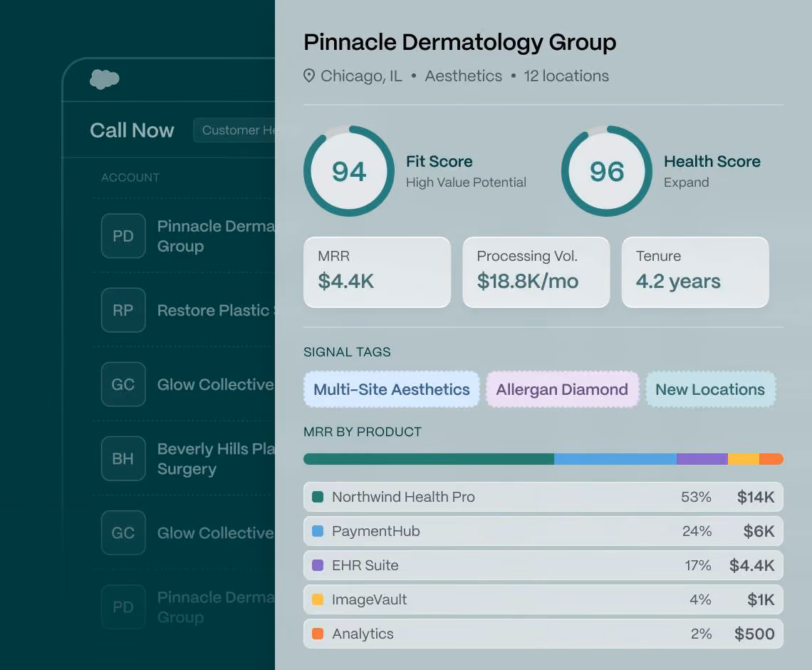The width and height of the screenshot is (812, 670).
Task: Select the PaymentHub product row
Action: (543, 531)
